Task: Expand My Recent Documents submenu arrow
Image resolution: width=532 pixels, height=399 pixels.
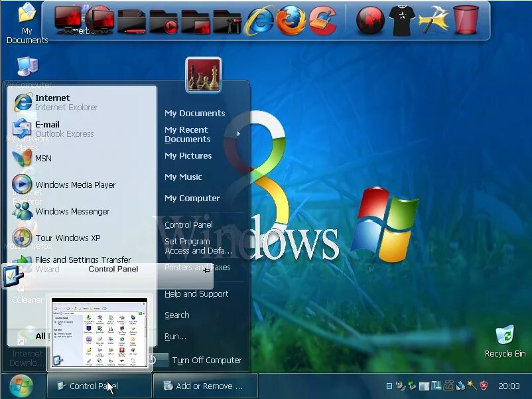Action: pyautogui.click(x=239, y=134)
